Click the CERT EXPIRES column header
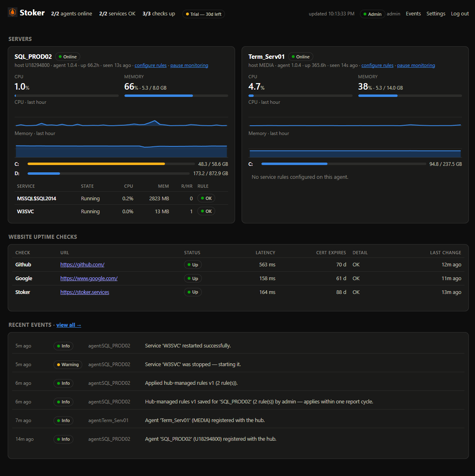 pyautogui.click(x=331, y=253)
